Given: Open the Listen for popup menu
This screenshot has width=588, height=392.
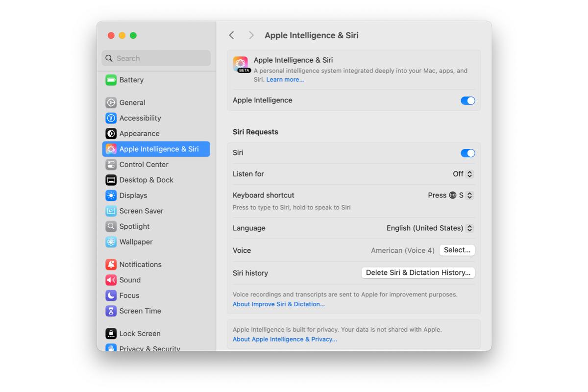Looking at the screenshot, I should (x=463, y=174).
